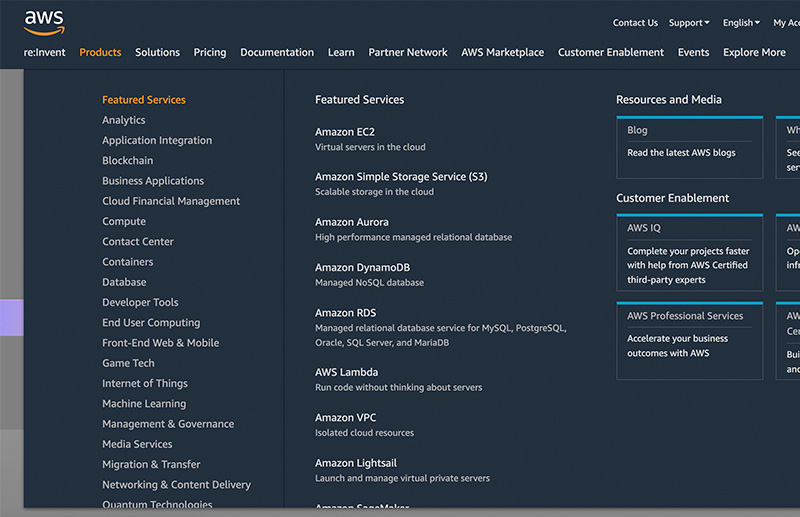Image resolution: width=800 pixels, height=517 pixels.
Task: Open the English language dropdown
Action: coord(741,23)
